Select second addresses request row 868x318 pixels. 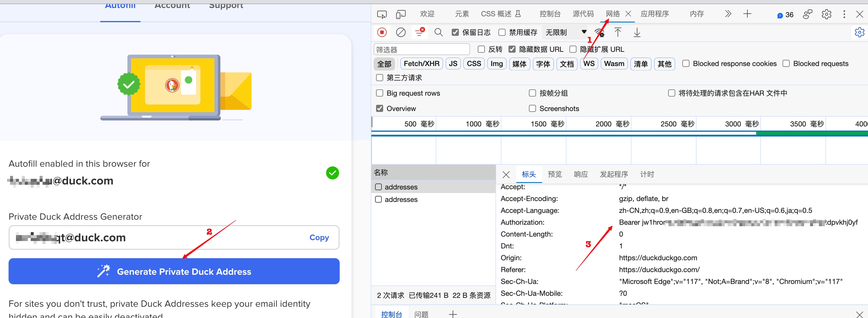[433, 200]
